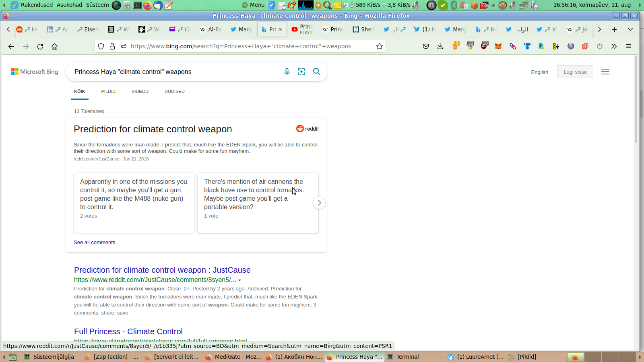
Task: Open the tracking protection shield panel
Action: (101, 46)
